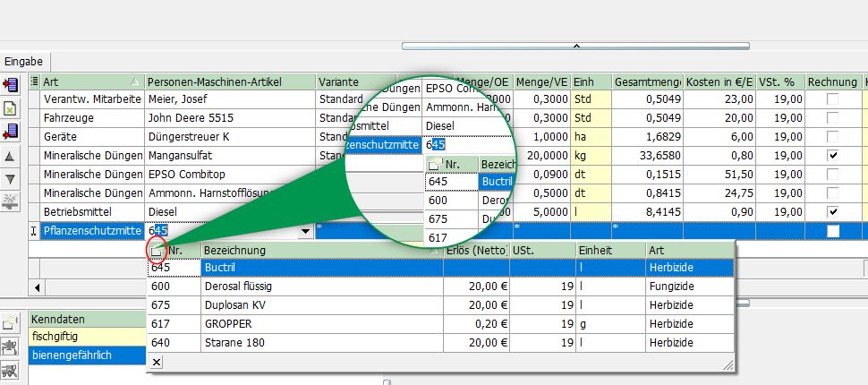The height and width of the screenshot is (385, 868).
Task: Move row up with the up-arrow icon
Action: [11, 156]
